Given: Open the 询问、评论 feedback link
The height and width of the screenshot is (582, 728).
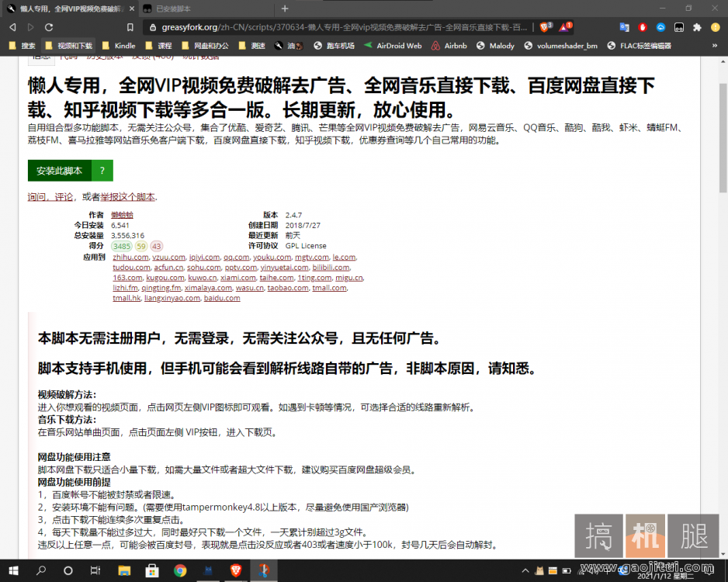Looking at the screenshot, I should (50, 197).
